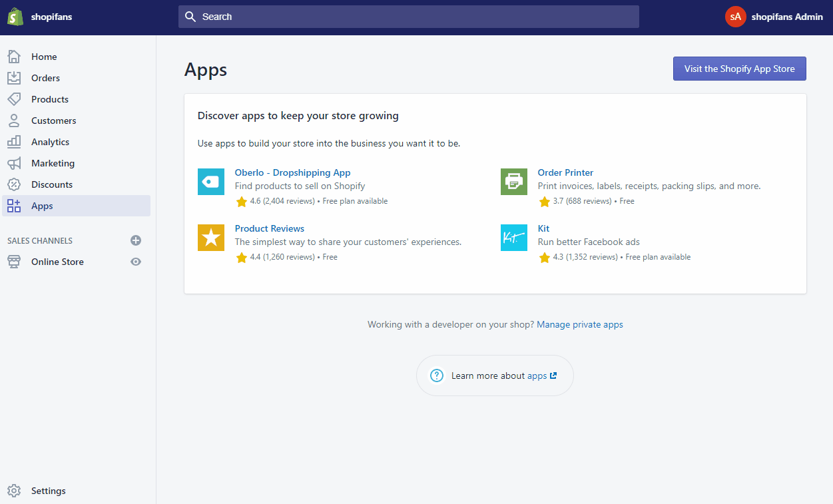Click the Product Reviews star app icon
Viewport: 833px width, 504px height.
click(211, 238)
